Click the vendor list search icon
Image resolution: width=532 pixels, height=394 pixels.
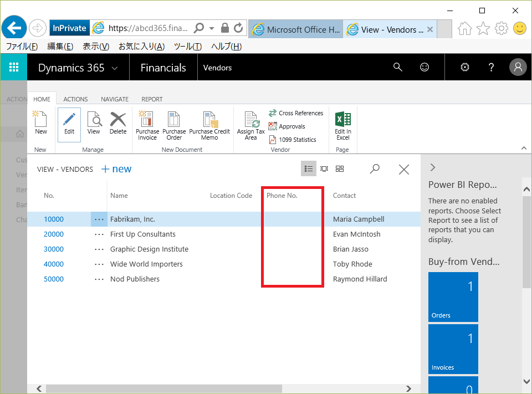click(x=375, y=168)
